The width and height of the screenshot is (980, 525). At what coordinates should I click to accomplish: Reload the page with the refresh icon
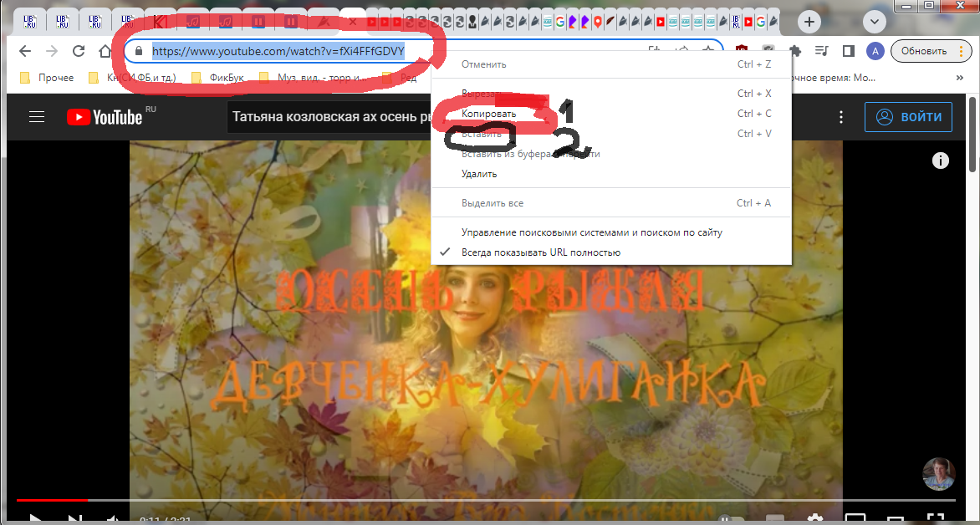click(79, 51)
